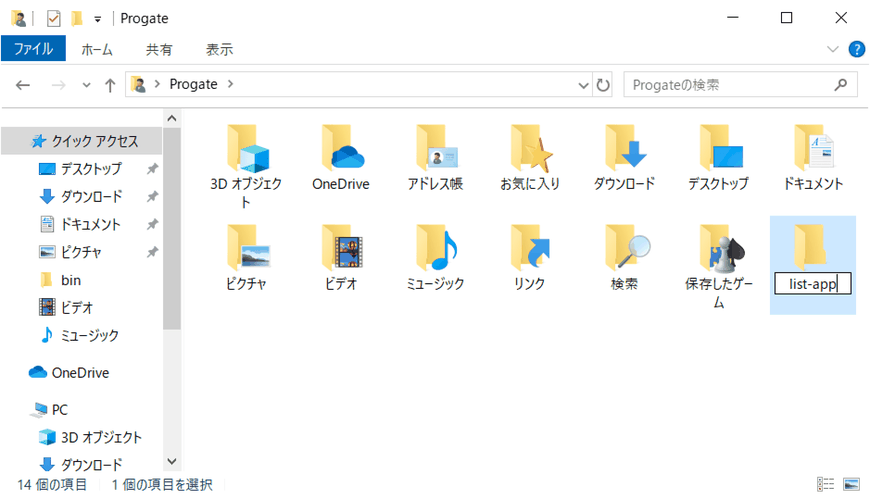Click the New folder quick access toolbar icon
This screenshot has width=870, height=499.
point(77,18)
